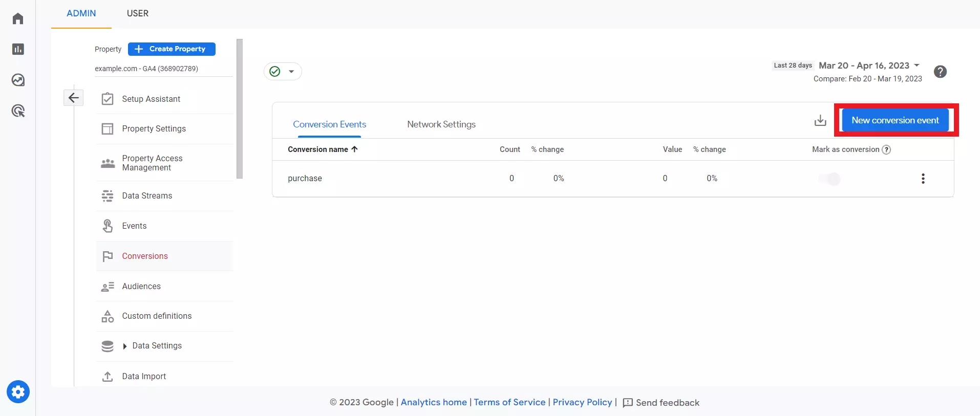Image resolution: width=980 pixels, height=416 pixels.
Task: Click the New conversion event button
Action: [x=895, y=120]
